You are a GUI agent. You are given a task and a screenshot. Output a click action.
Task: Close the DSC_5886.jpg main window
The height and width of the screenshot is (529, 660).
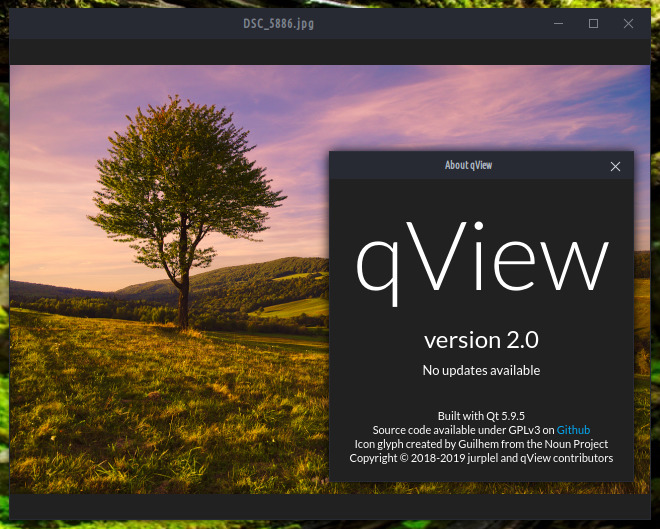(628, 24)
